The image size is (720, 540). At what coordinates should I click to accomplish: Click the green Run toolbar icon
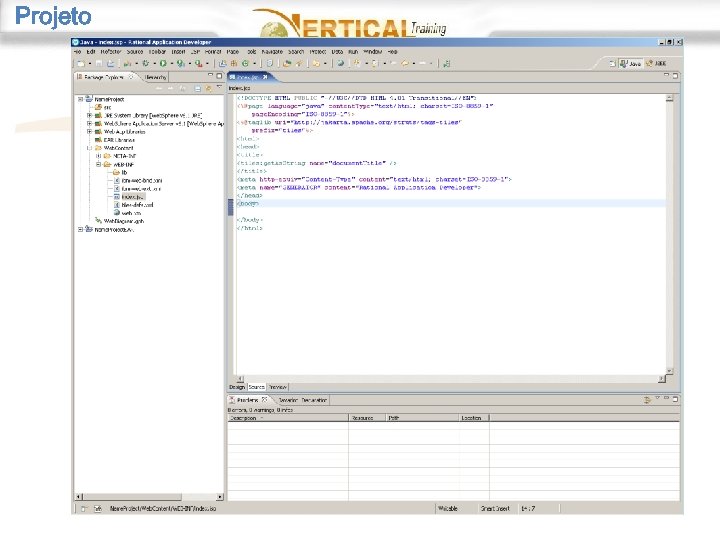164,63
